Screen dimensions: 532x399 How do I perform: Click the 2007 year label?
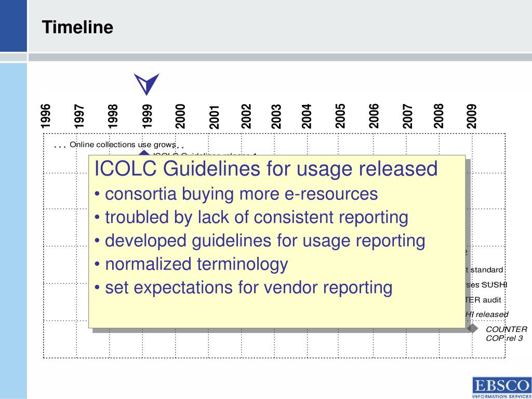[x=407, y=116]
